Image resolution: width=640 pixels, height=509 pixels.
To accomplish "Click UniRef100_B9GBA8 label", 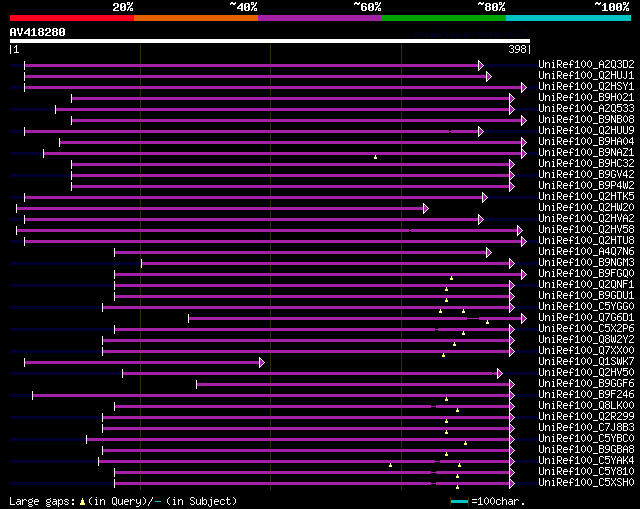I will click(x=586, y=450).
